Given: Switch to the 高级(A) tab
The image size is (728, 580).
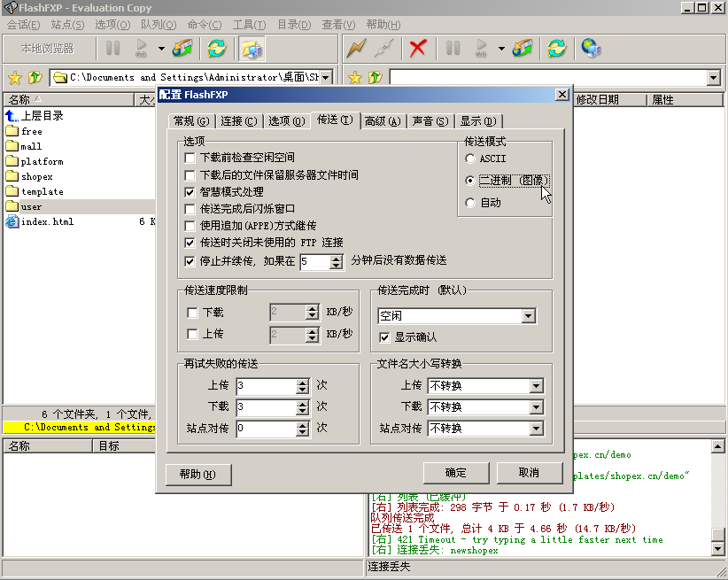Looking at the screenshot, I should 383,121.
